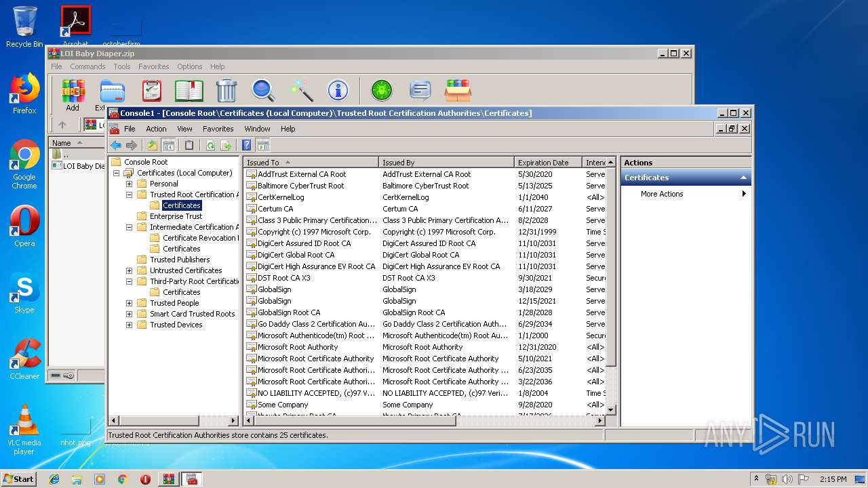Screen dimensions: 868x488
Task: Expand the Trusted People node
Action: [x=130, y=303]
